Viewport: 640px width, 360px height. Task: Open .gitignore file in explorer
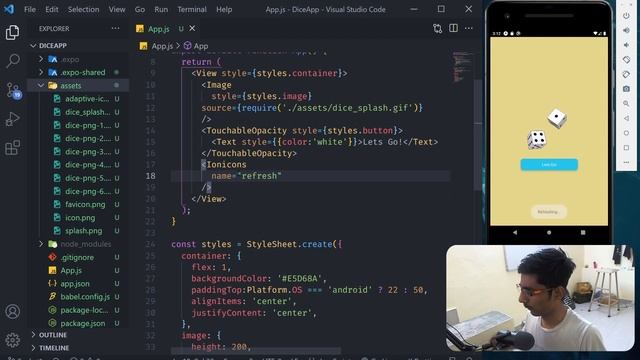point(77,257)
